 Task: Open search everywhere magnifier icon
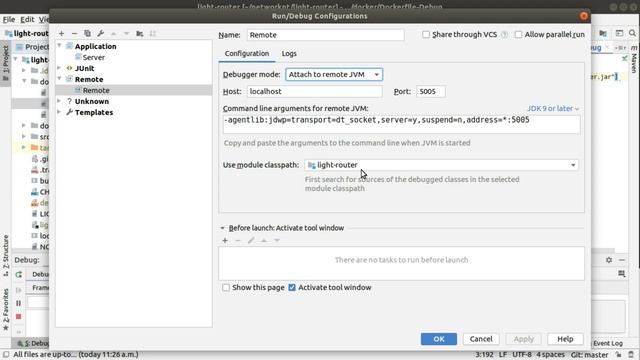632,33
